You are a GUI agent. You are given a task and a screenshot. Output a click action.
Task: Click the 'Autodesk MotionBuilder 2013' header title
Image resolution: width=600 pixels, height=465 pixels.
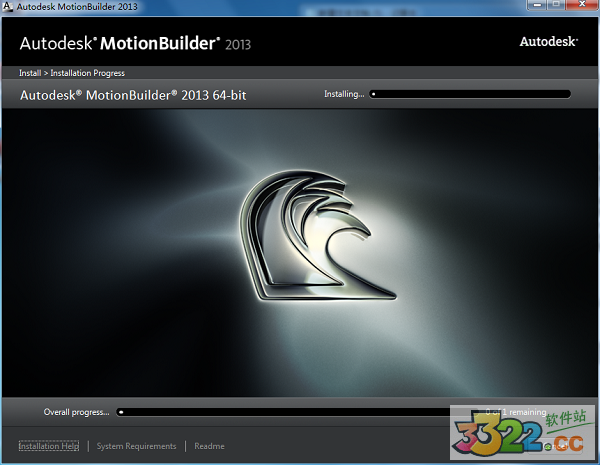135,43
